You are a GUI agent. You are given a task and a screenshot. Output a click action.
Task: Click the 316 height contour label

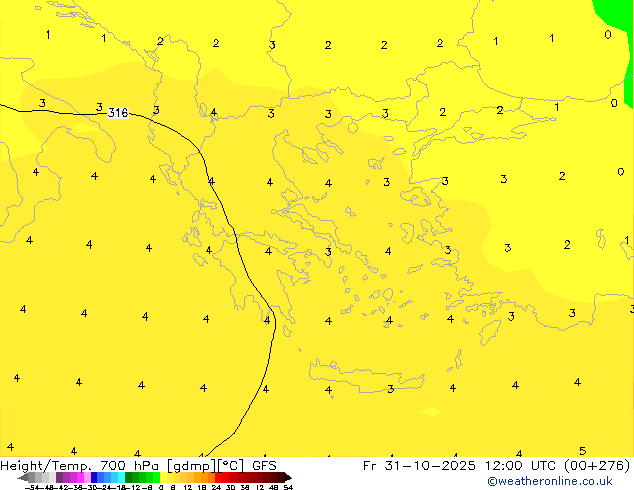point(118,113)
